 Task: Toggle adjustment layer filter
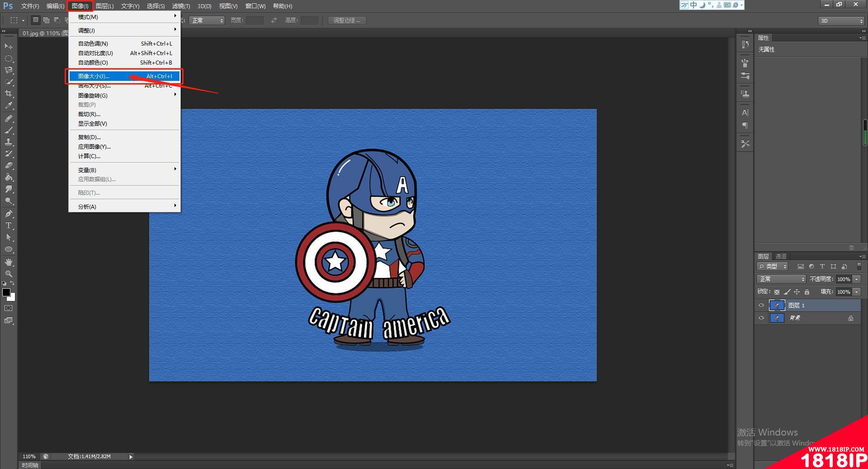[811, 267]
